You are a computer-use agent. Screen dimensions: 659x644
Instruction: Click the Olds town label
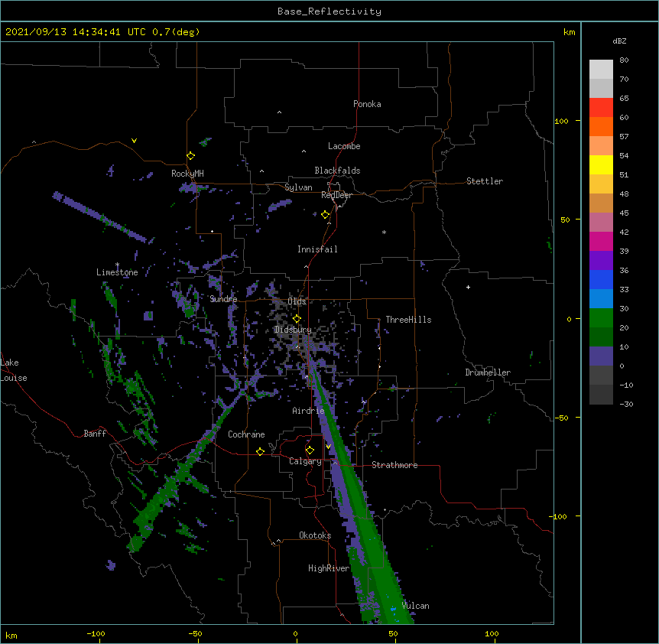[x=297, y=301]
